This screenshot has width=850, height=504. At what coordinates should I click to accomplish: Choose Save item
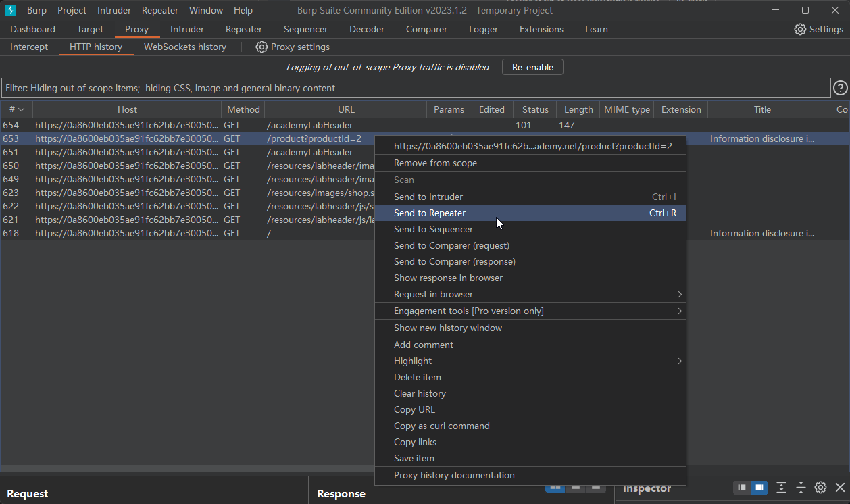tap(530, 458)
